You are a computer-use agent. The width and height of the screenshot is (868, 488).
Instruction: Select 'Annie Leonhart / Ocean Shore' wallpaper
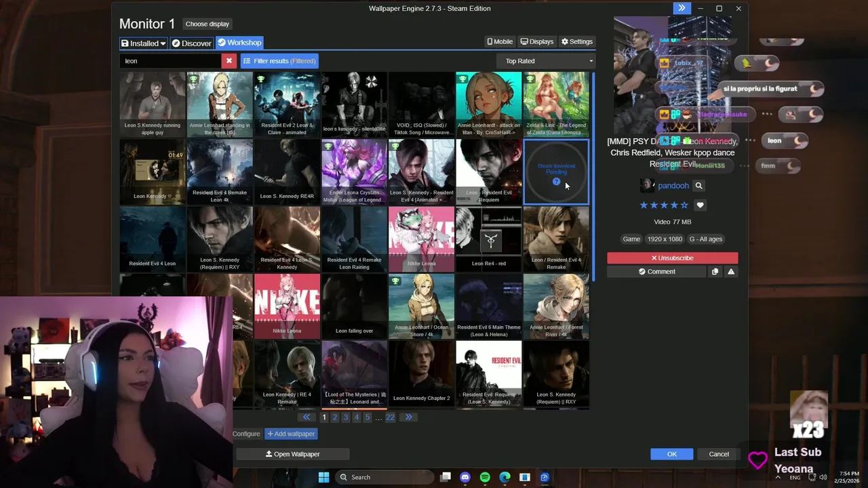tap(421, 306)
